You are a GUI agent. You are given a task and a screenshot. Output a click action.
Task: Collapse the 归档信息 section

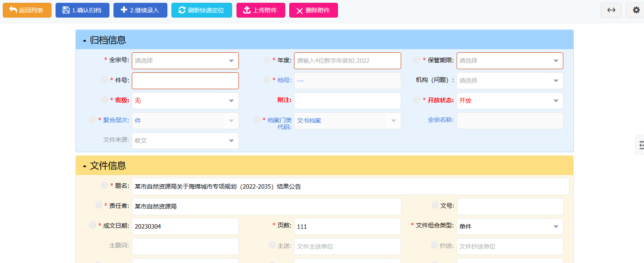tap(85, 40)
